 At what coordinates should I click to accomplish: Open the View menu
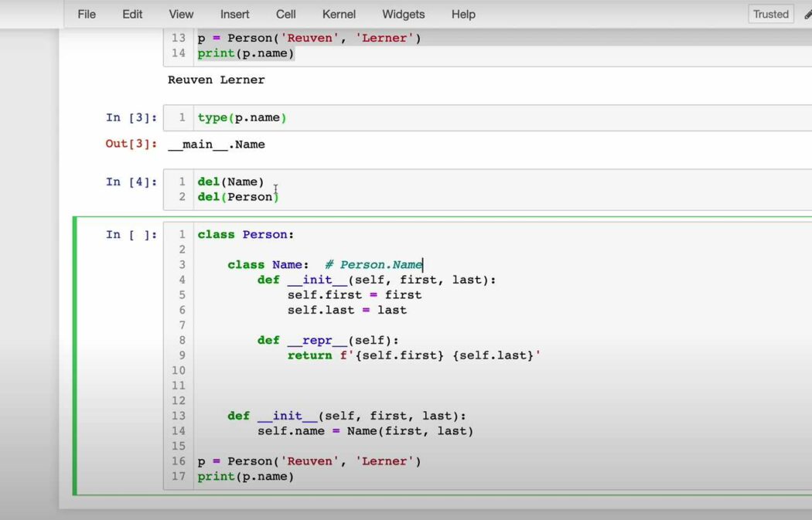[x=180, y=14]
